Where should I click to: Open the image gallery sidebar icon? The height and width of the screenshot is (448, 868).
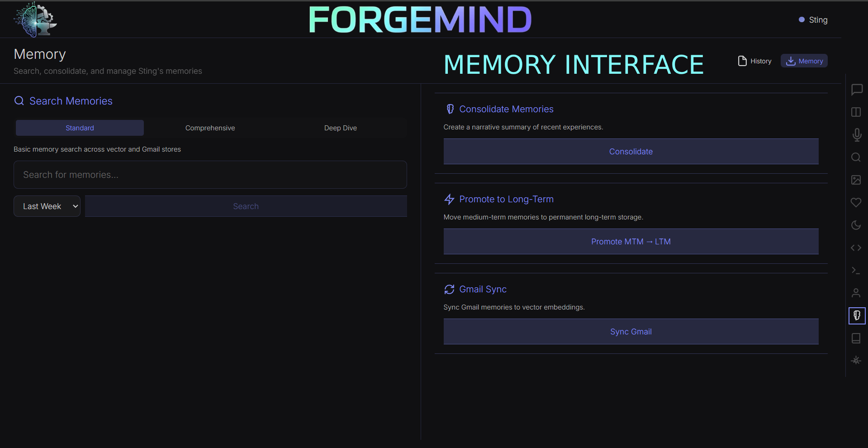pyautogui.click(x=856, y=180)
